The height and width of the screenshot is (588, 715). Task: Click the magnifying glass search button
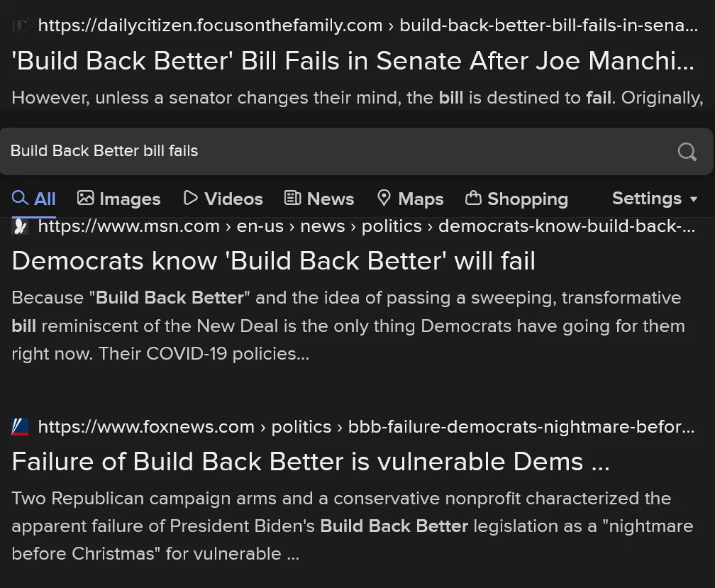coord(687,151)
